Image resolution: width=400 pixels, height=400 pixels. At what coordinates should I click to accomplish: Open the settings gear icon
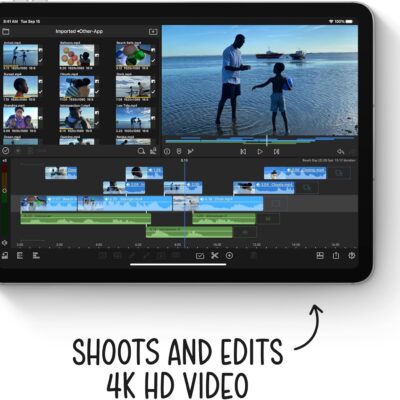352,256
